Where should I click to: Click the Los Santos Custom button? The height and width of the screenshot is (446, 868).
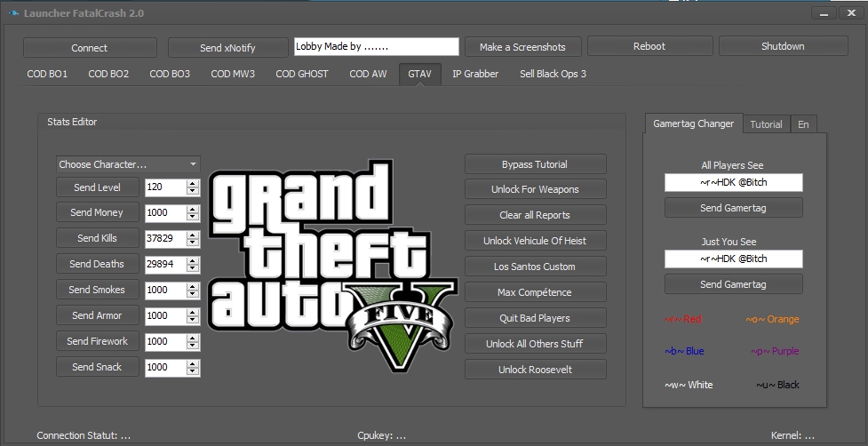coord(536,267)
